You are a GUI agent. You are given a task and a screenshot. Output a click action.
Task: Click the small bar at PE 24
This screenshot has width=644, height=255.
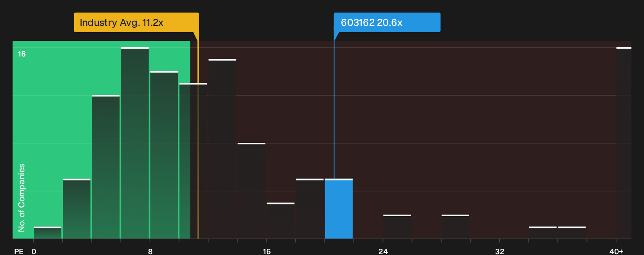click(x=397, y=227)
